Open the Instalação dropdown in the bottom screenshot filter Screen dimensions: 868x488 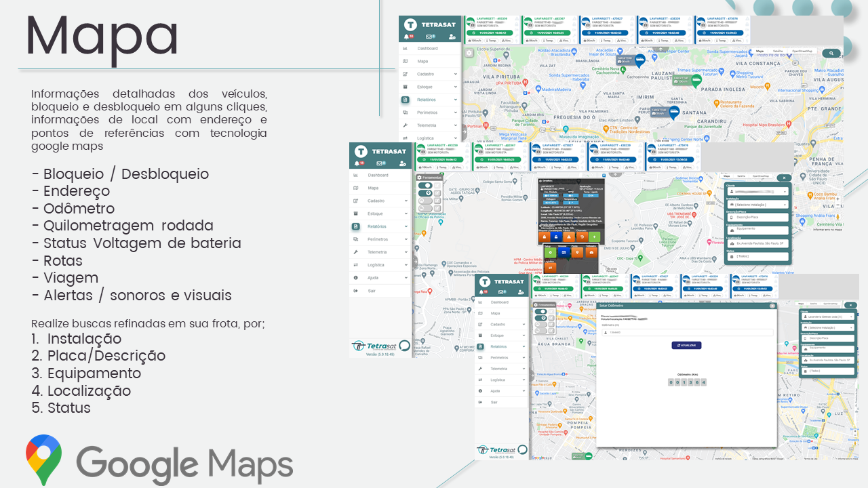pyautogui.click(x=827, y=327)
